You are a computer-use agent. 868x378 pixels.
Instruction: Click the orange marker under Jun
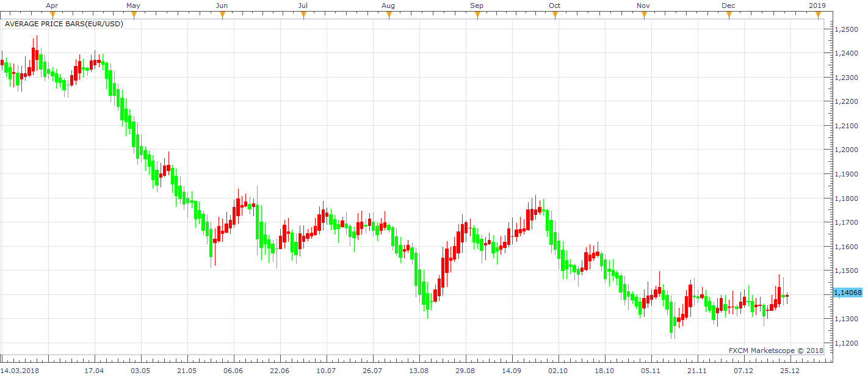click(222, 15)
